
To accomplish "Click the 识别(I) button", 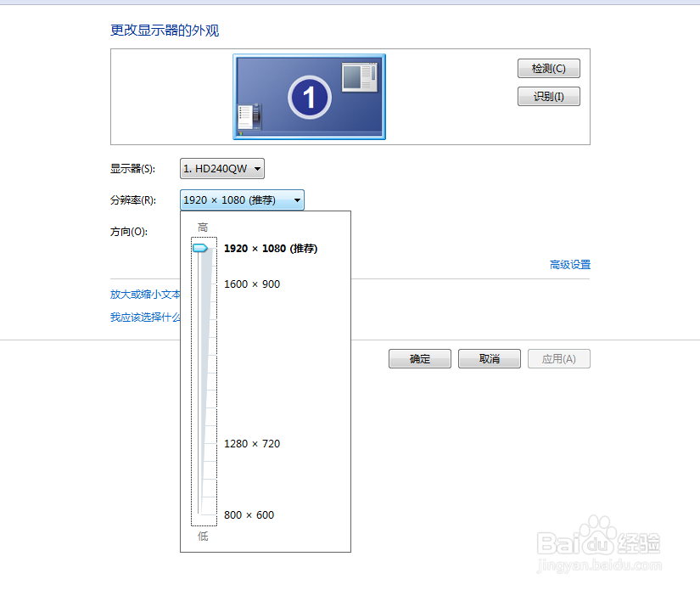I will pos(548,96).
